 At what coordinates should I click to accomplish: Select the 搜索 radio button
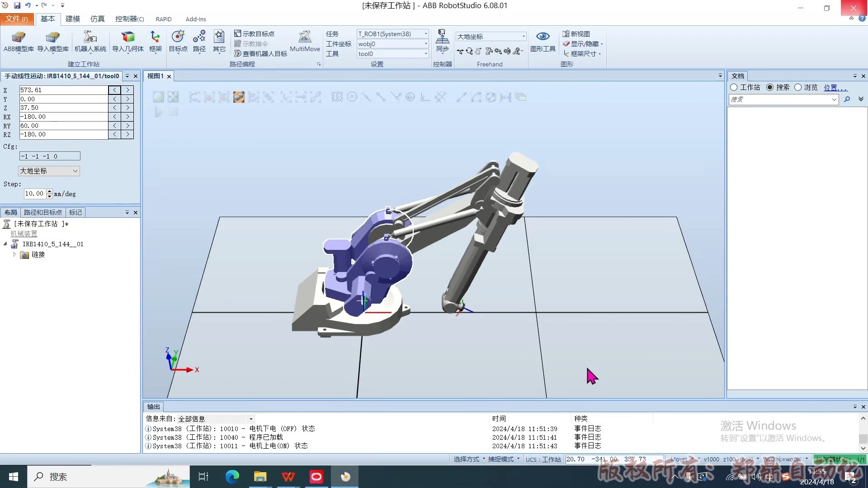770,87
